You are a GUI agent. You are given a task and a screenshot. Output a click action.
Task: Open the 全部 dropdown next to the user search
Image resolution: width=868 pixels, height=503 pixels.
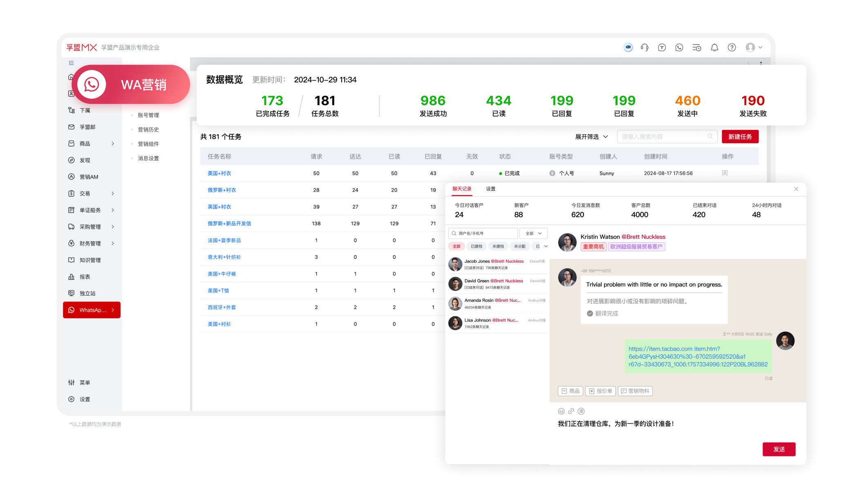click(533, 233)
